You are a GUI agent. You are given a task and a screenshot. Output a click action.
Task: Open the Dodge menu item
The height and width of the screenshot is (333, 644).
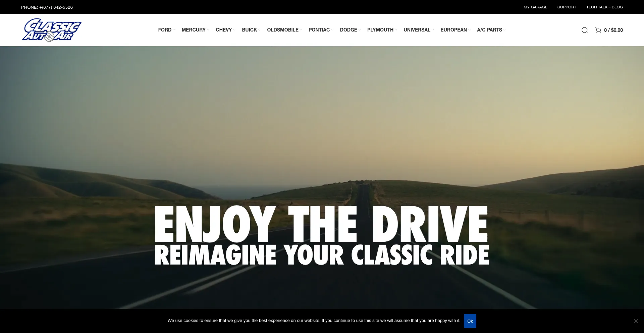click(348, 30)
